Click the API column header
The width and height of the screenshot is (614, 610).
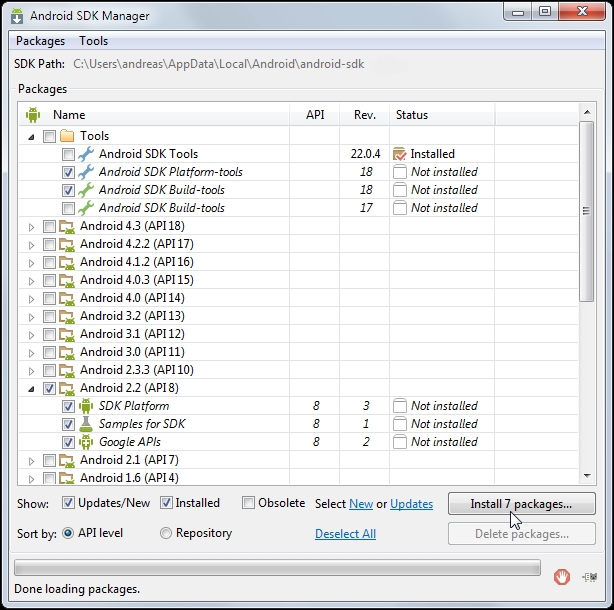click(x=315, y=115)
